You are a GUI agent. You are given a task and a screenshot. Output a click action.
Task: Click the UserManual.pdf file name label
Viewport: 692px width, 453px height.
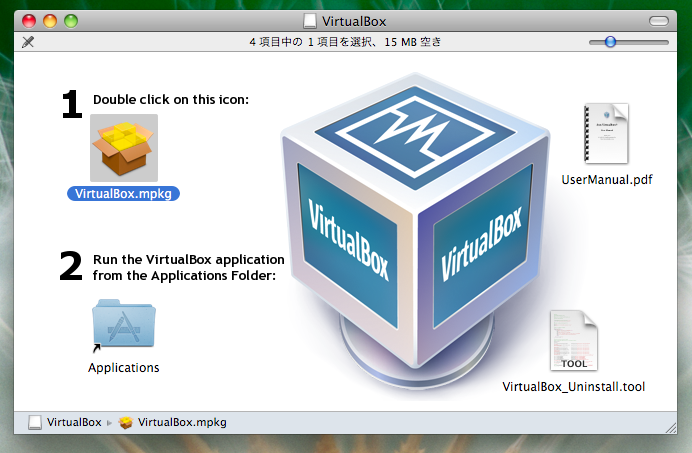click(x=606, y=180)
